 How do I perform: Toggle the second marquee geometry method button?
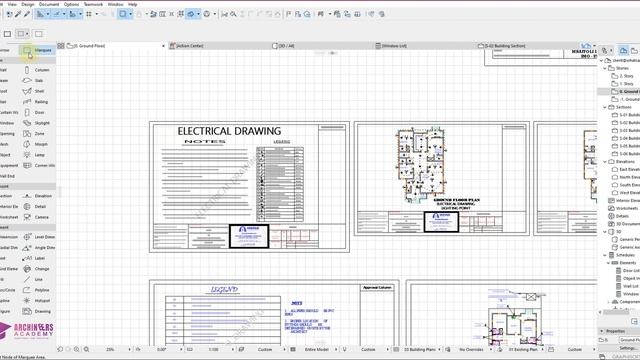pyautogui.click(x=22, y=34)
